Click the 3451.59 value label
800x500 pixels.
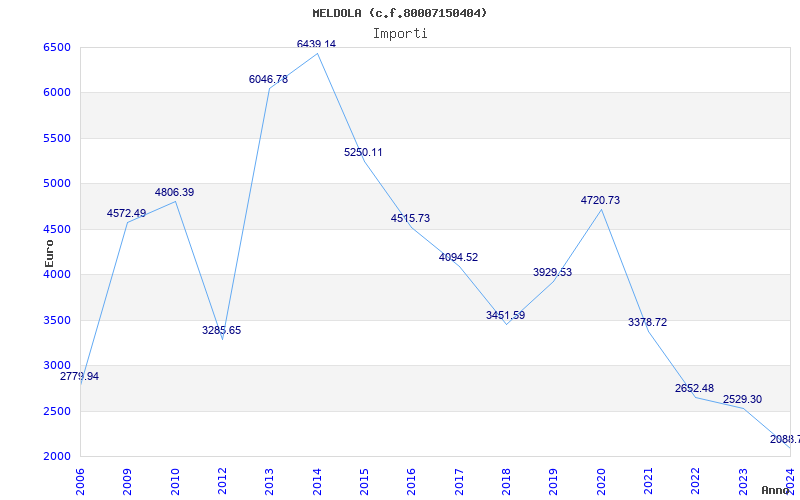click(506, 315)
